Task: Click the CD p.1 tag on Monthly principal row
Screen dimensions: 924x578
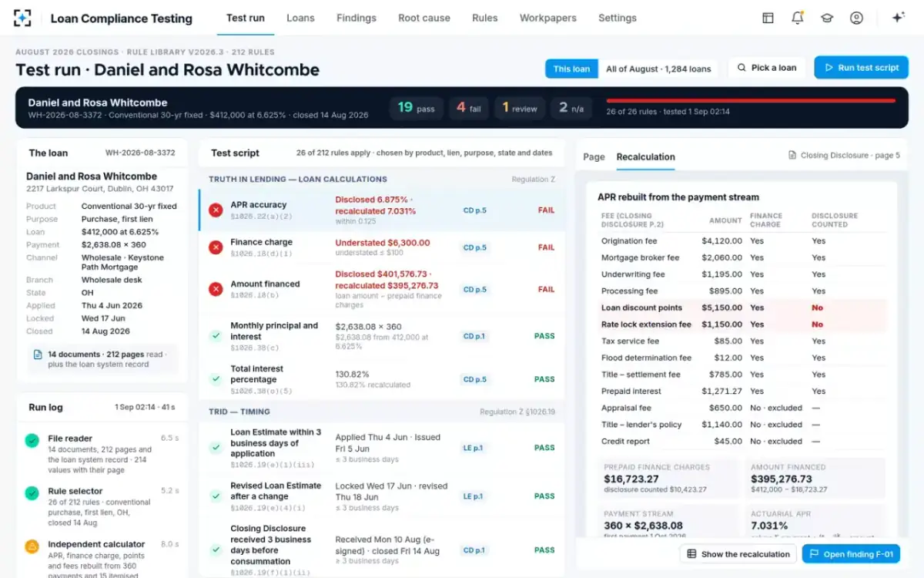Action: [474, 336]
